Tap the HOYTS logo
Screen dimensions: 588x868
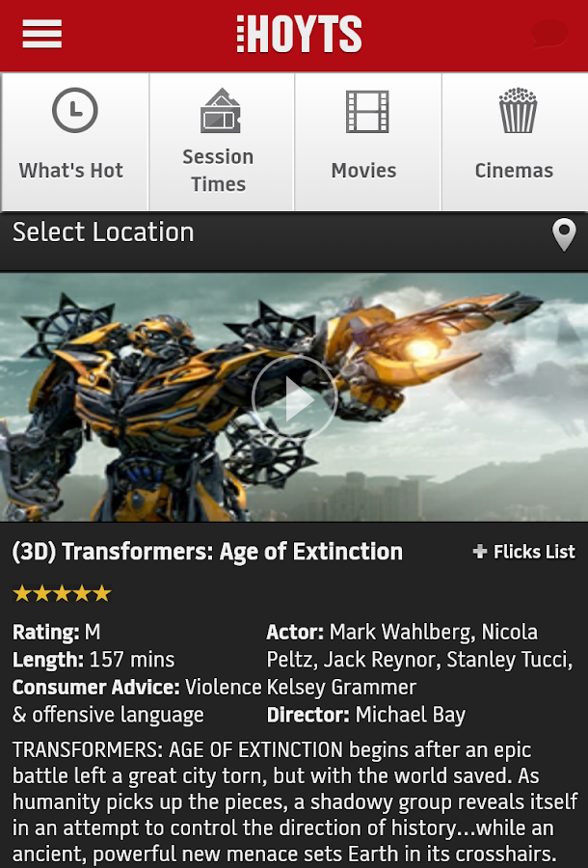click(299, 35)
